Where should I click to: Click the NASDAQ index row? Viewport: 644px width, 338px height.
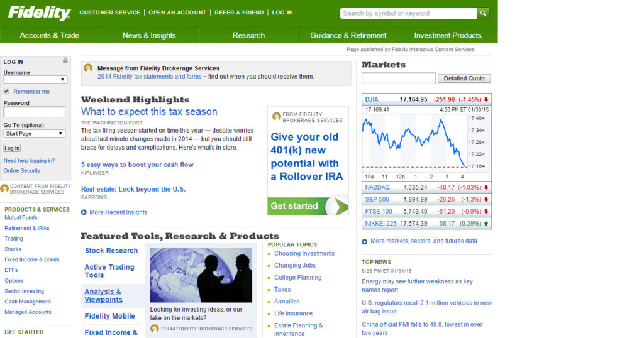[x=427, y=187]
